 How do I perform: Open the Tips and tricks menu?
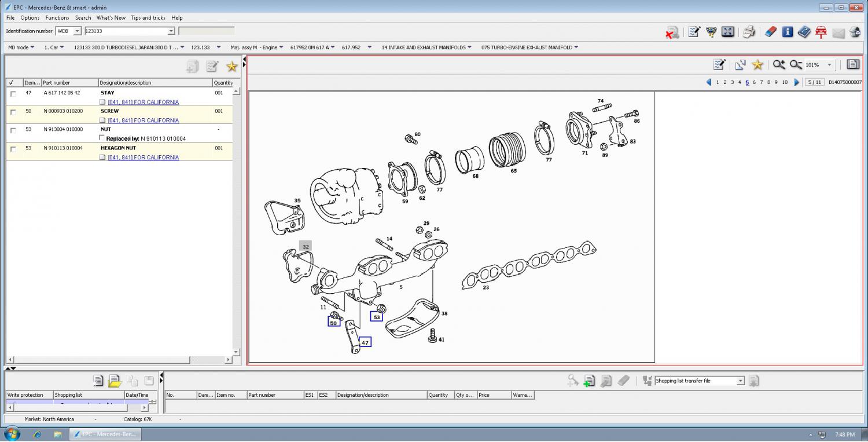click(148, 18)
